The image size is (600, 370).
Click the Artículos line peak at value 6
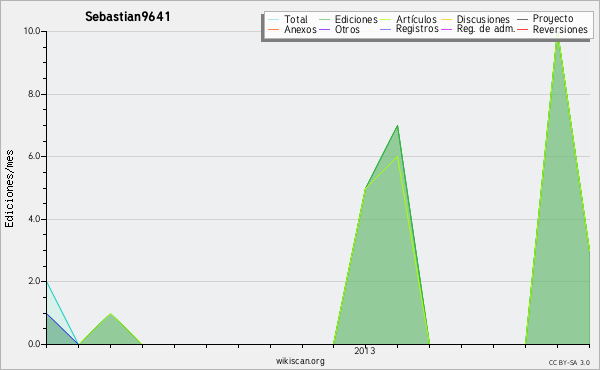(x=398, y=156)
